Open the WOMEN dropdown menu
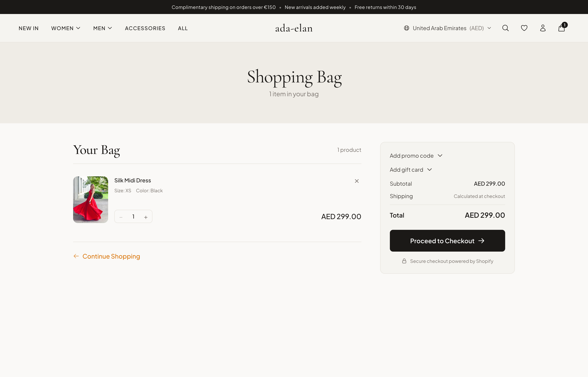588x377 pixels. point(65,28)
